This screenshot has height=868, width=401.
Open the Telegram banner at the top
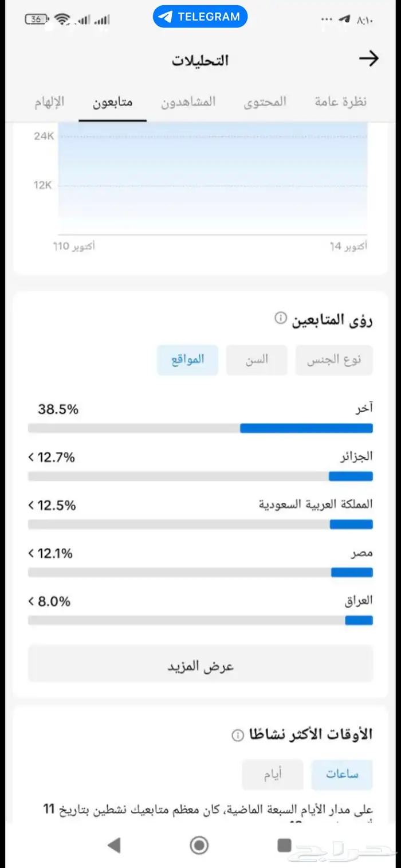point(200,17)
